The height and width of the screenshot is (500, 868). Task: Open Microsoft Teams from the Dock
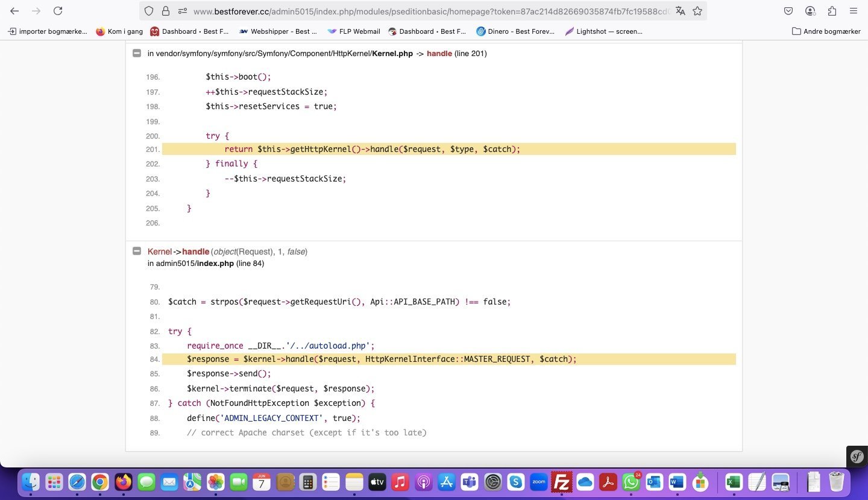tap(470, 482)
